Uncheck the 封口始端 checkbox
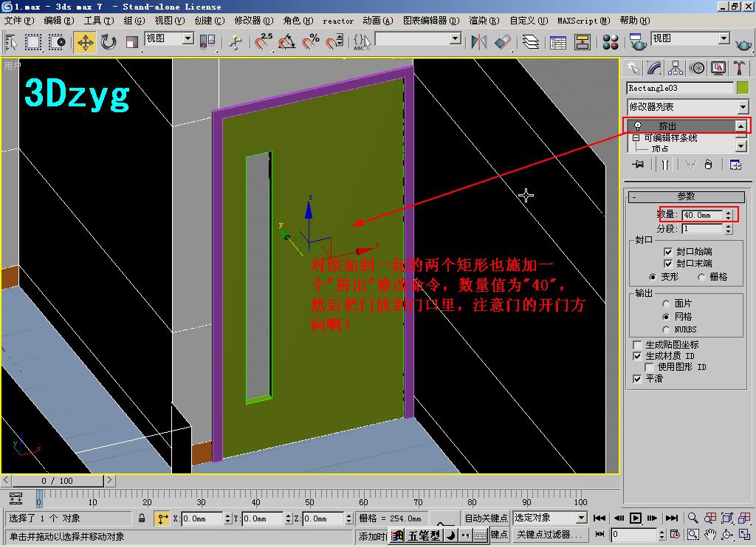The height and width of the screenshot is (548, 756). point(667,251)
